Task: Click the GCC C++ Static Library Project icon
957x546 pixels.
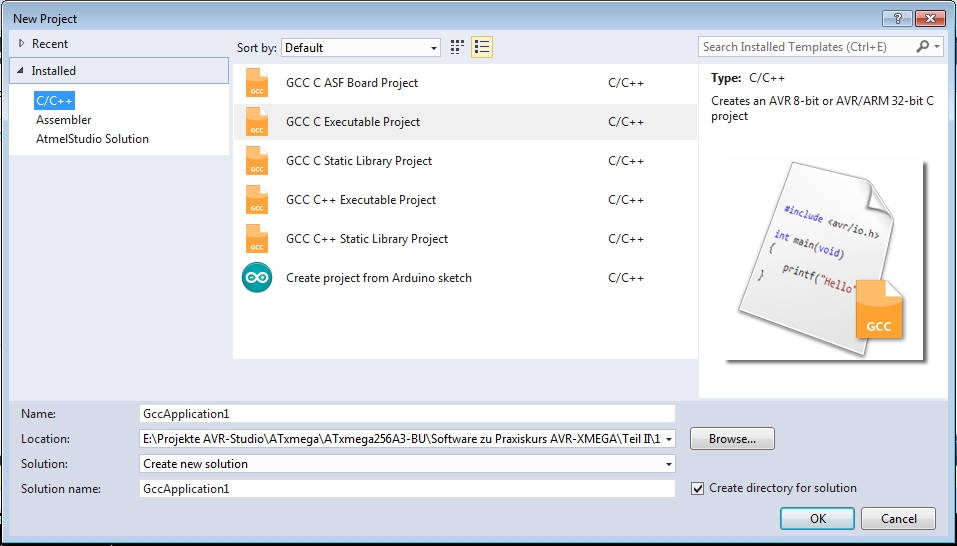Action: click(257, 239)
